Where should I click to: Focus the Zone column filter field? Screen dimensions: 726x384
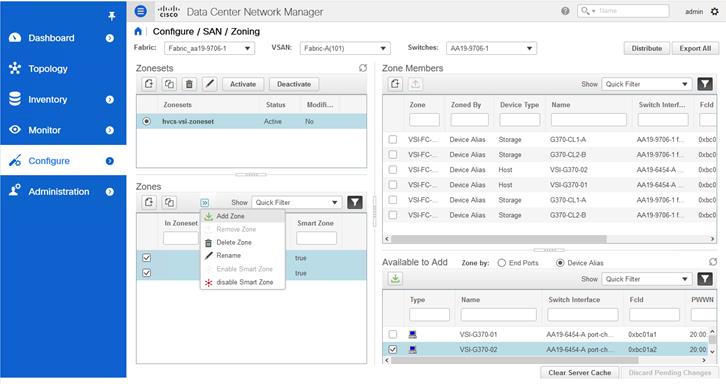click(424, 120)
